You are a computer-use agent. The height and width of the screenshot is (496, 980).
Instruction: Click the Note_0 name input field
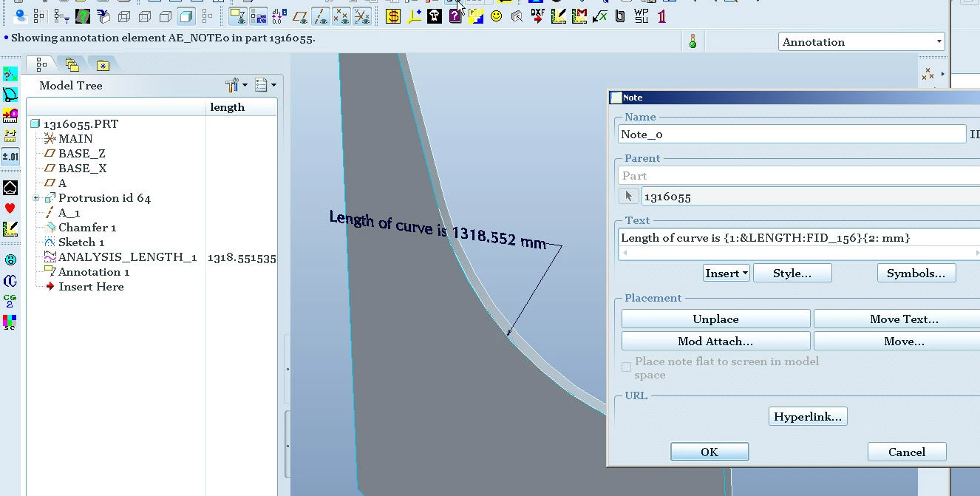pos(792,134)
